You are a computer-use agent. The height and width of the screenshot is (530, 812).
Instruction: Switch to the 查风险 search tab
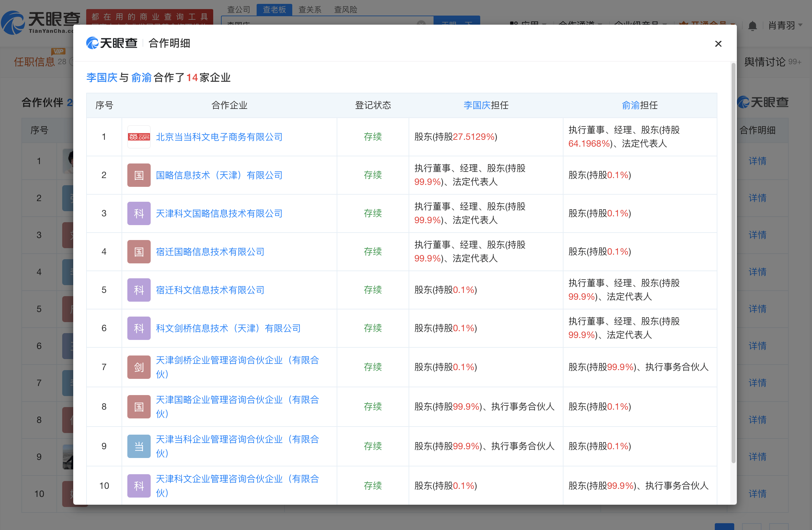click(x=345, y=9)
